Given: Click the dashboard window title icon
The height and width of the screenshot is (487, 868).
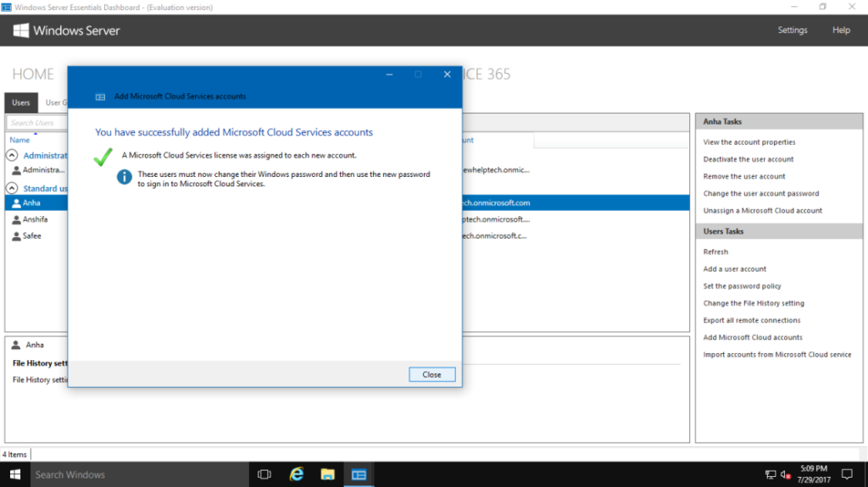Looking at the screenshot, I should click(x=7, y=7).
